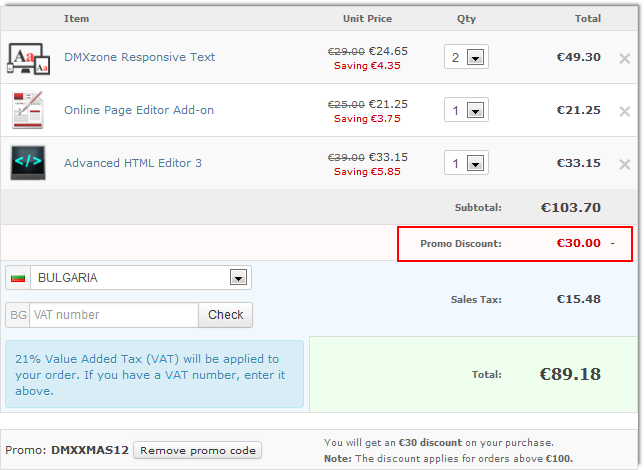The height and width of the screenshot is (470, 644).
Task: Click the Total column header
Action: point(588,18)
